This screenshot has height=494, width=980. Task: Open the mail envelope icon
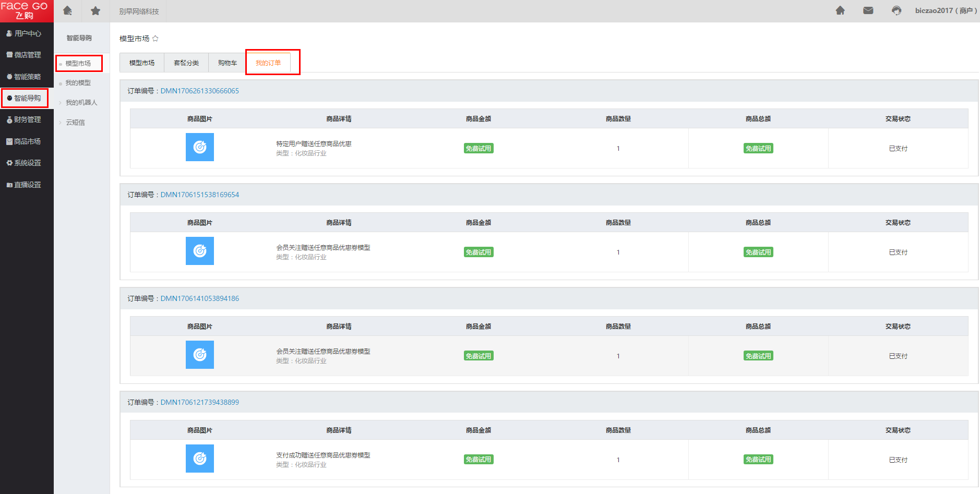[868, 10]
